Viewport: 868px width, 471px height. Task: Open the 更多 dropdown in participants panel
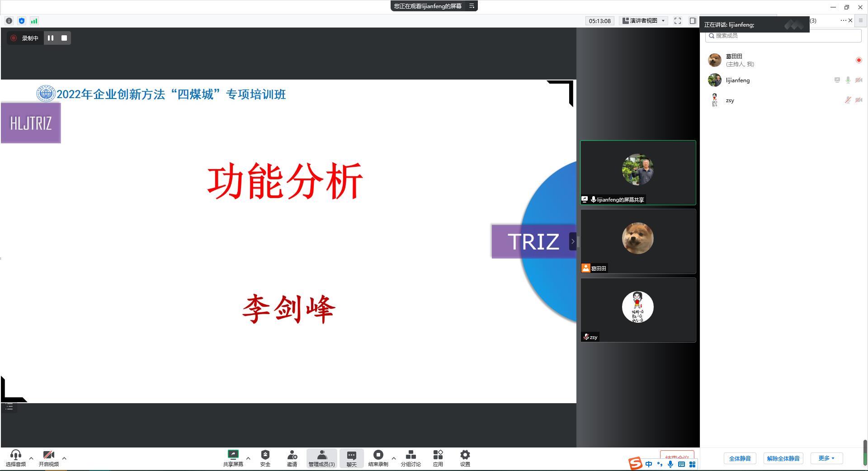click(826, 458)
